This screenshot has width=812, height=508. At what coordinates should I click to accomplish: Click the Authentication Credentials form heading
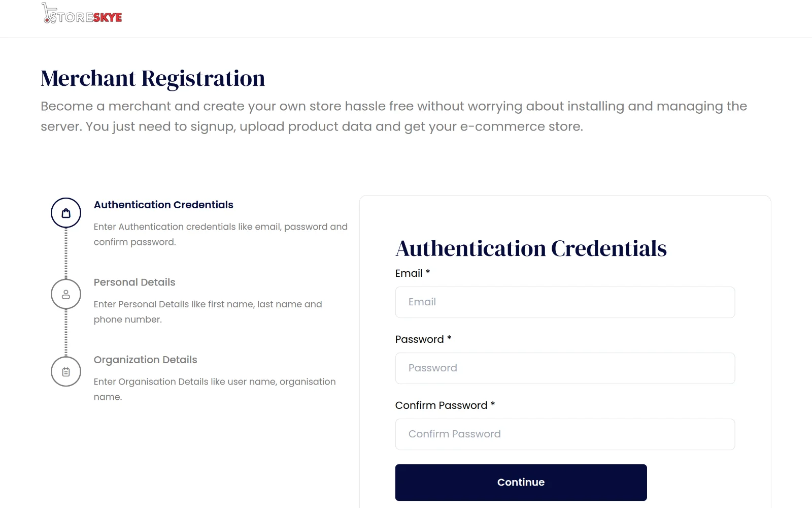click(531, 249)
